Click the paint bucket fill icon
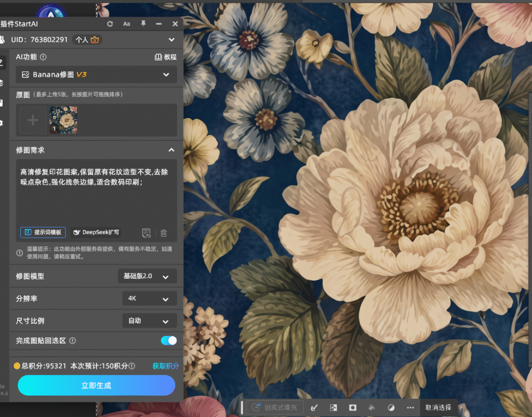The image size is (532, 417). (x=372, y=407)
